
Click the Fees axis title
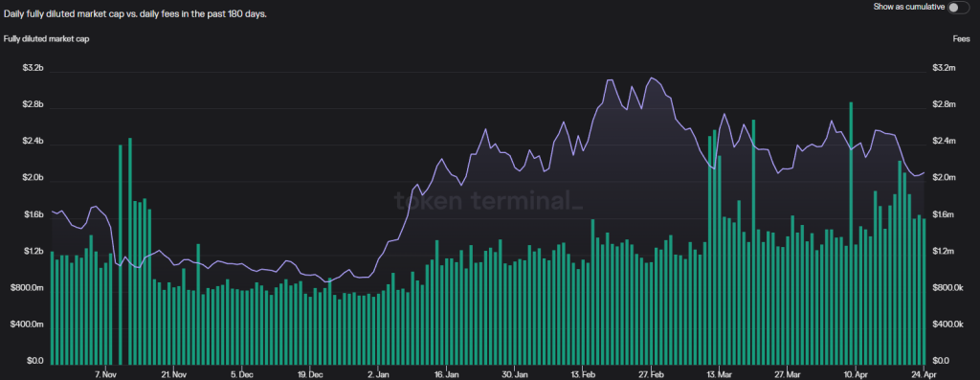pos(961,38)
